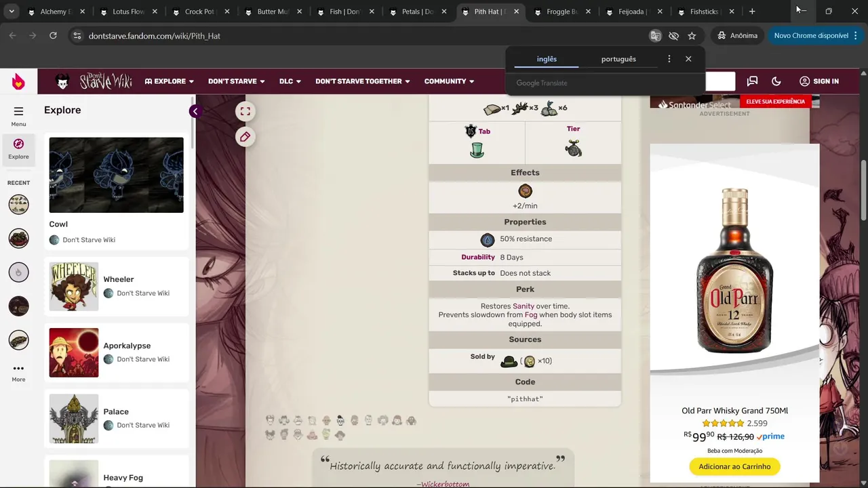Click the Alchemy Engine tier icon
868x488 pixels.
click(574, 148)
